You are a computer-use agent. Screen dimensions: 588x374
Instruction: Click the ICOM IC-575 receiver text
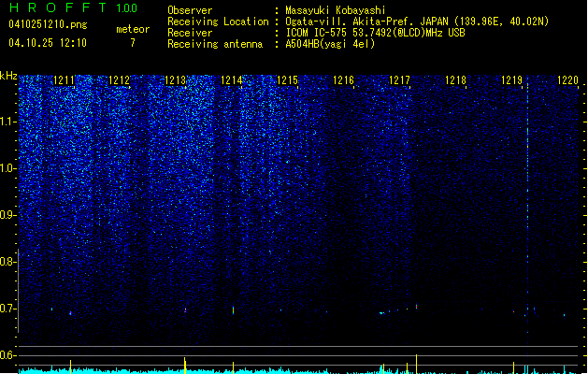pyautogui.click(x=375, y=33)
